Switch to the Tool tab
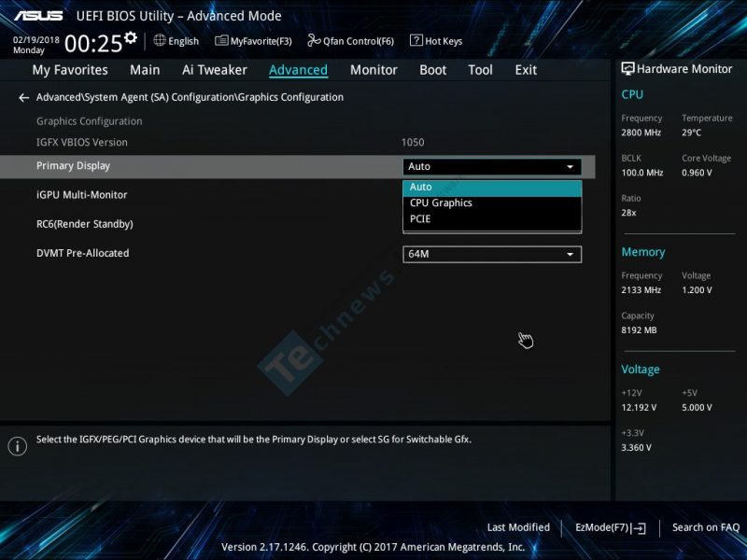The image size is (747, 560). (x=480, y=70)
